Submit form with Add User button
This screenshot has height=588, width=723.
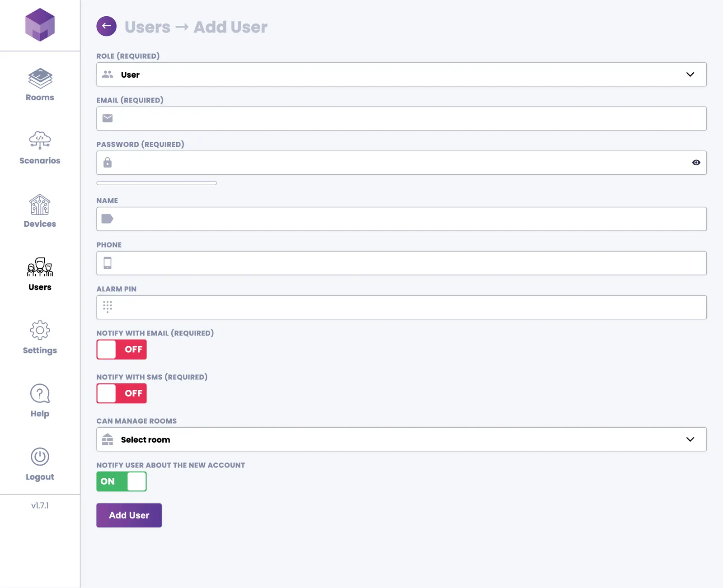click(129, 515)
